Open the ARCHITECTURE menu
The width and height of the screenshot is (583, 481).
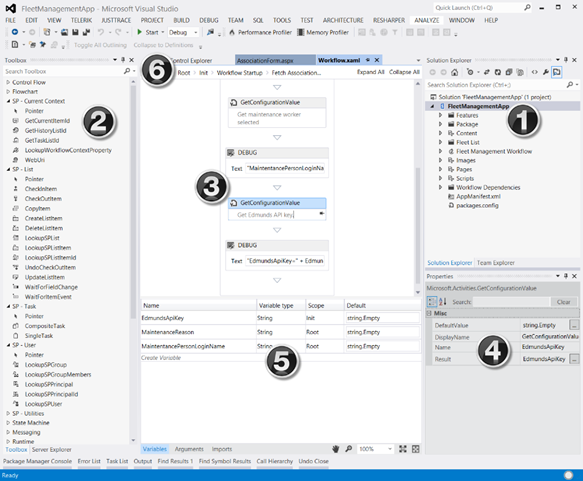click(x=343, y=20)
